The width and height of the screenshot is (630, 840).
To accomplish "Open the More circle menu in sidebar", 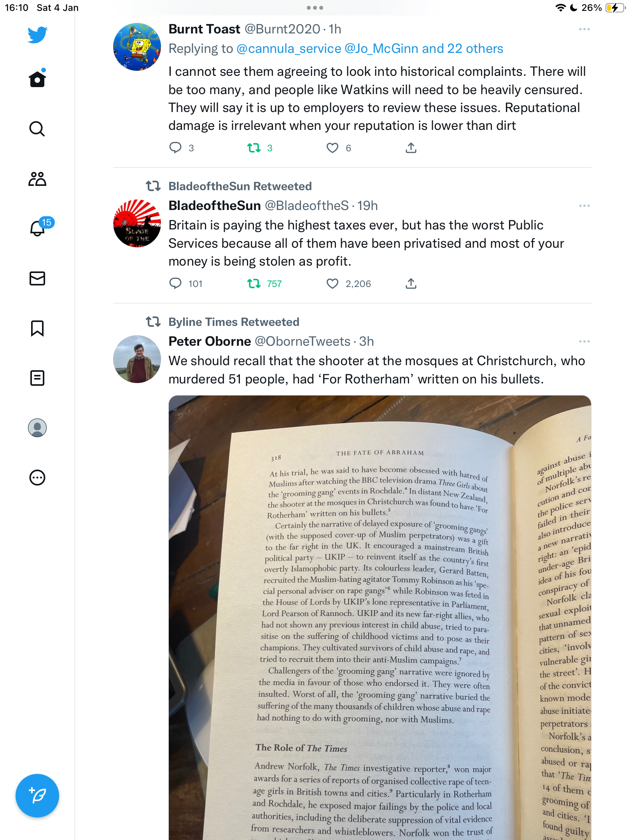I will click(37, 478).
